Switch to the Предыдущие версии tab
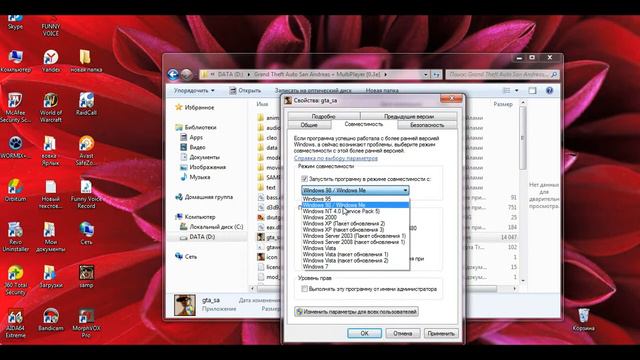This screenshot has width=640, height=360. pos(409,116)
